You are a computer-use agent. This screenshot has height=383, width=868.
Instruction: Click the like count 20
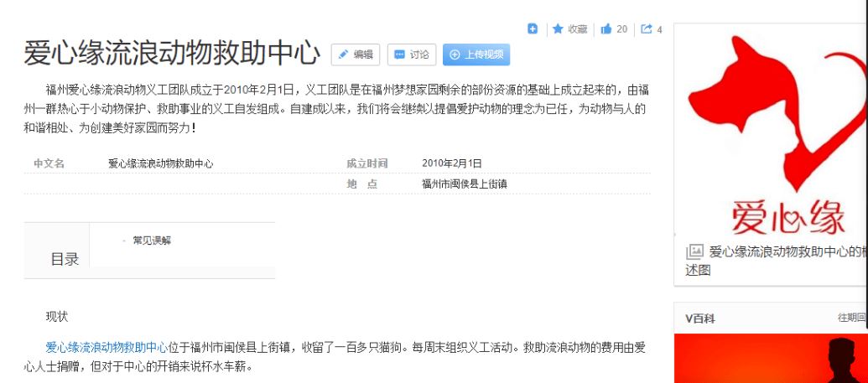click(621, 29)
